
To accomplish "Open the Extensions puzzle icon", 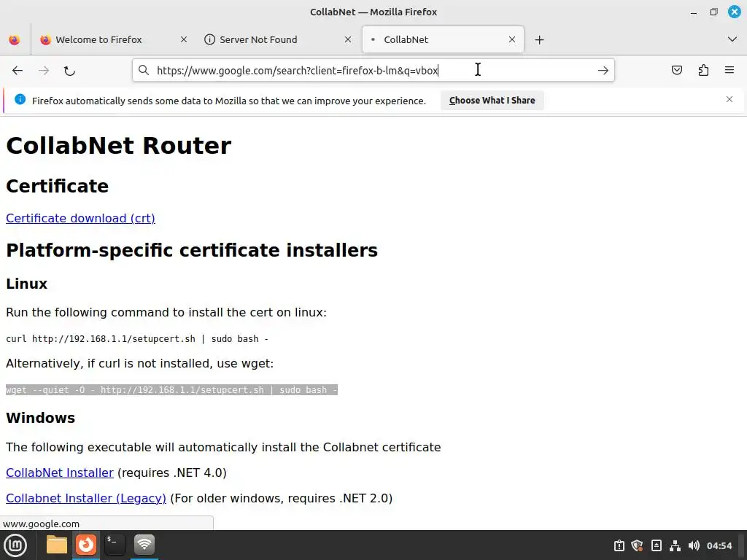I will click(x=703, y=71).
